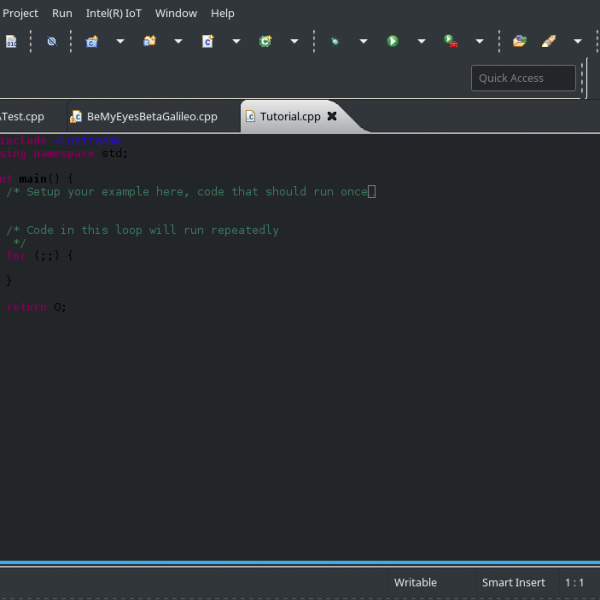Open the Project menu
600x600 pixels.
coord(20,13)
